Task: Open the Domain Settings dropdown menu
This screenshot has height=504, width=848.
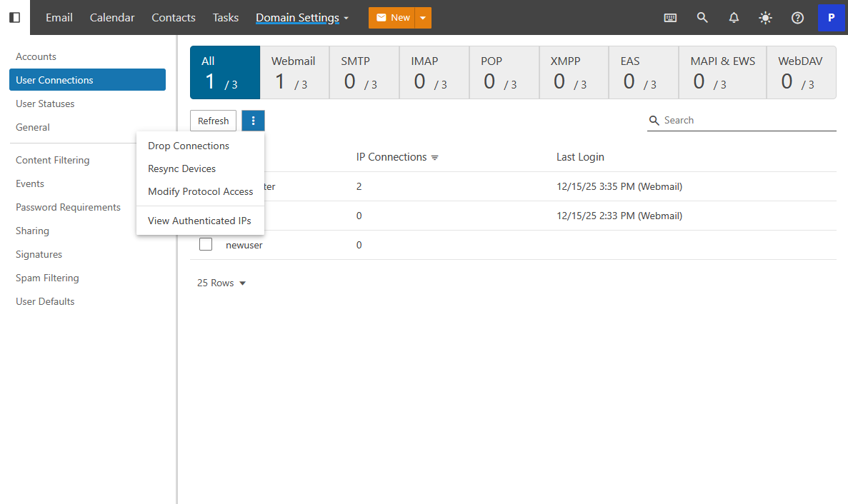Action: (302, 18)
